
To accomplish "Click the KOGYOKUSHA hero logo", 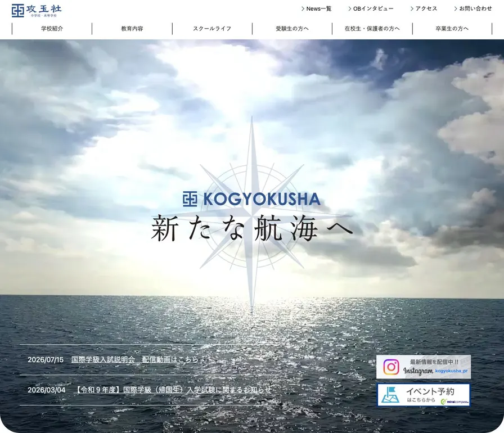I will click(251, 199).
